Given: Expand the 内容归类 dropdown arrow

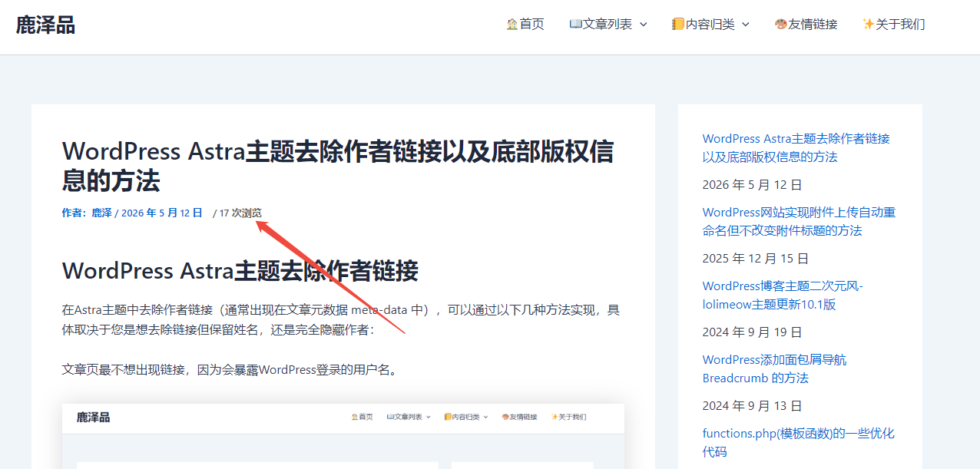Looking at the screenshot, I should pos(745,25).
